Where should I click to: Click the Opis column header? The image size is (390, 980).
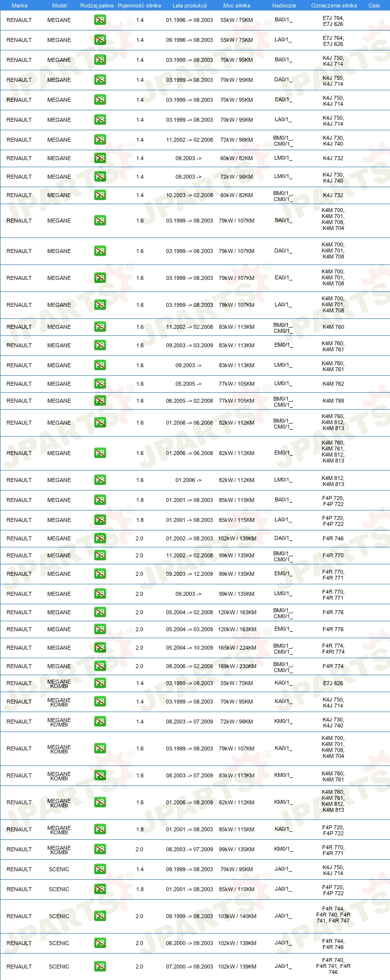click(374, 5)
